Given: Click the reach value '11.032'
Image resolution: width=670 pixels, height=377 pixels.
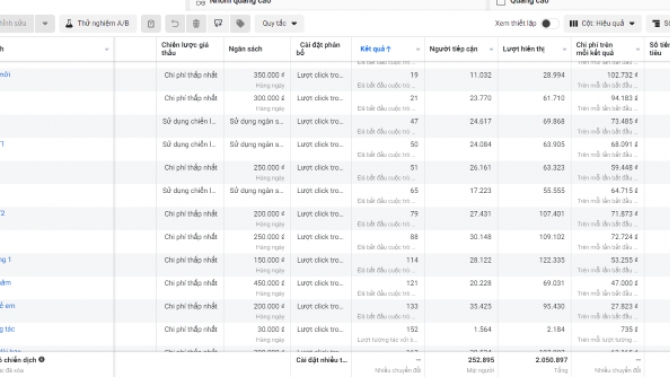Looking at the screenshot, I should pos(481,75).
